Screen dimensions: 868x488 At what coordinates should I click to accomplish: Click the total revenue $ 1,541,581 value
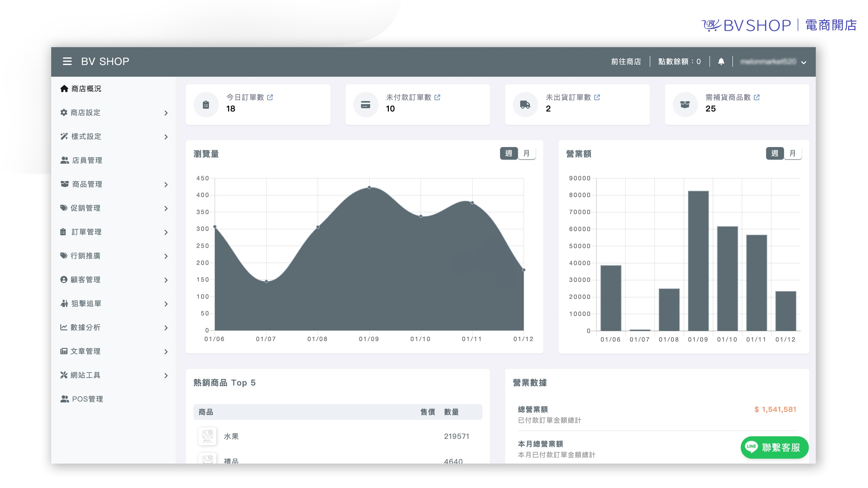[775, 409]
